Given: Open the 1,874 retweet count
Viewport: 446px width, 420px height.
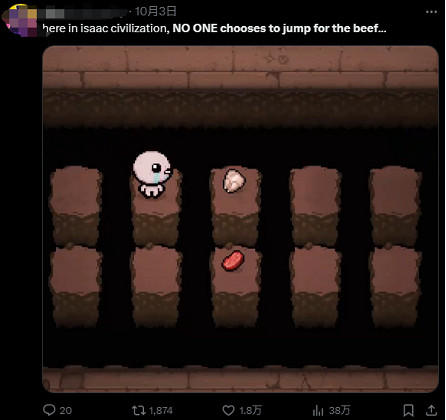Looking at the screenshot, I should 161,410.
